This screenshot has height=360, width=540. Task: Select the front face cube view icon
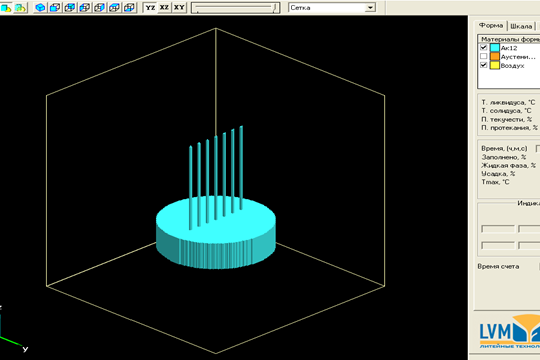[x=55, y=8]
